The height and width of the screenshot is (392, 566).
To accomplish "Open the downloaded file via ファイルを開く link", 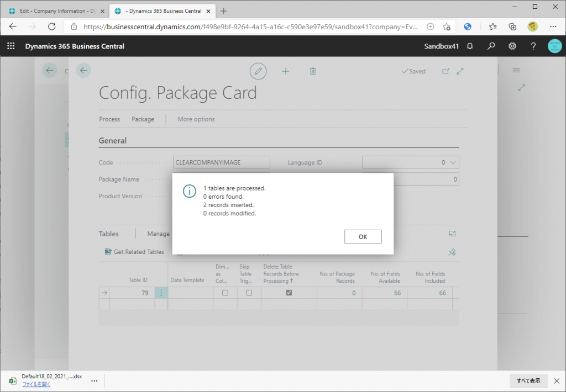I will 36,384.
